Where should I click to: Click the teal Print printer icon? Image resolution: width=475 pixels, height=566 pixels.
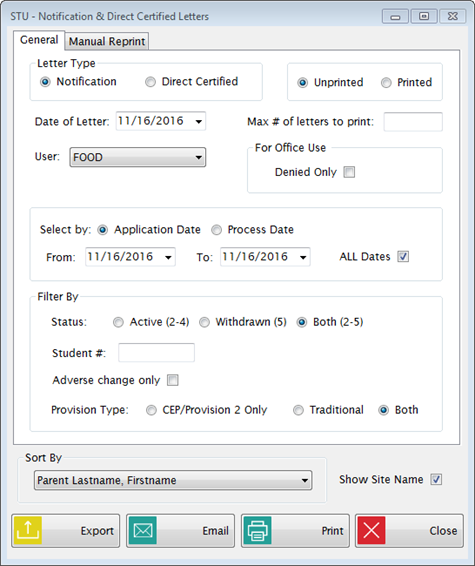click(x=257, y=530)
